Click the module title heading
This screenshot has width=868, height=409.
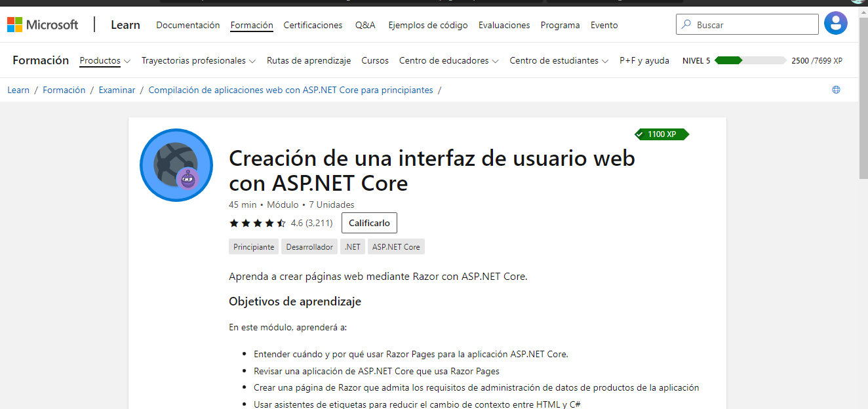(431, 170)
